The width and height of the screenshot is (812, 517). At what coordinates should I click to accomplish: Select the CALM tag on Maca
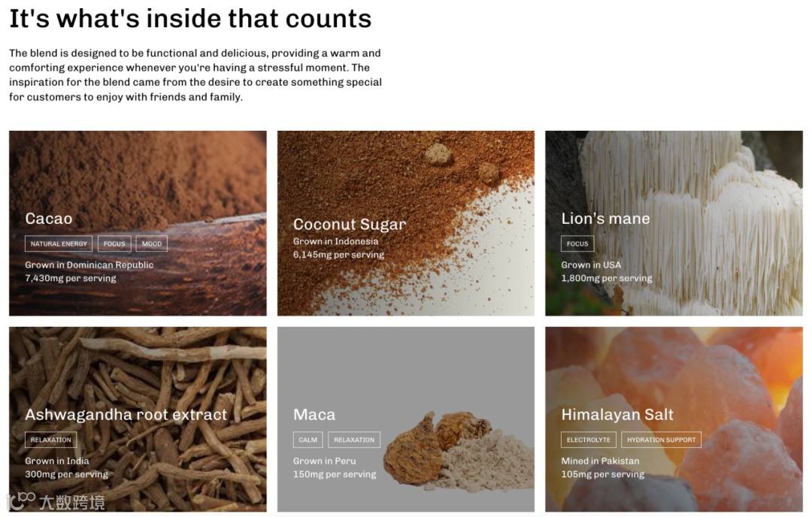tap(308, 440)
